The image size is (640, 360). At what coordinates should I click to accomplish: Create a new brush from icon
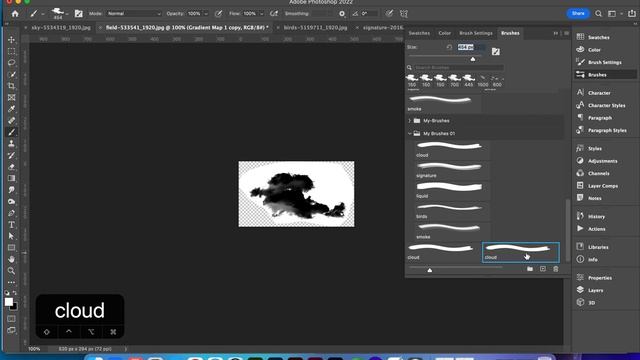tap(542, 269)
